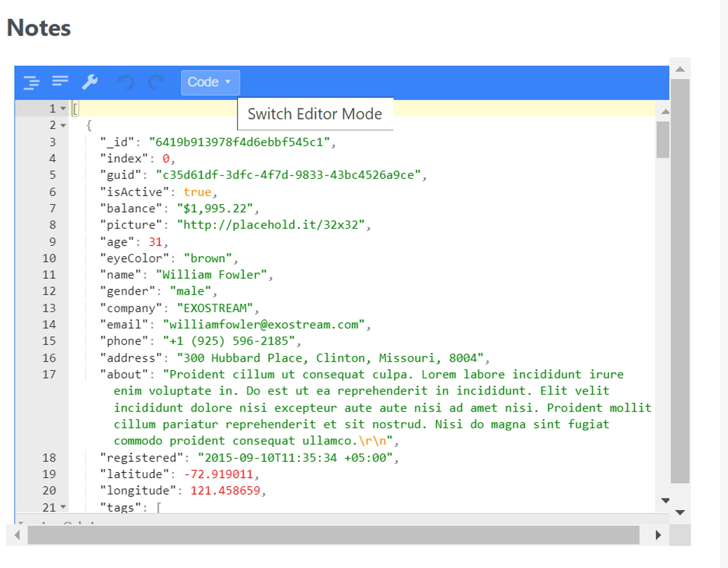Viewport: 728px width, 568px height.
Task: Click the outer scrollbar down arrow
Action: 680,513
